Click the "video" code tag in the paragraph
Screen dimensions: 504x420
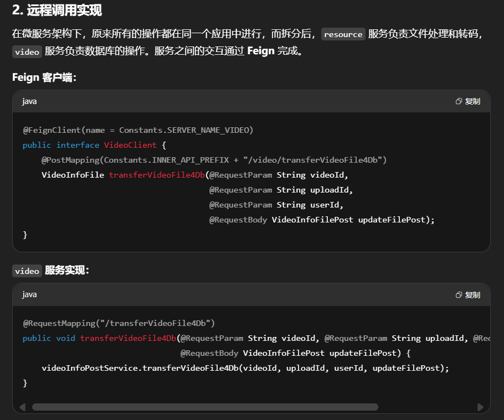(x=27, y=51)
